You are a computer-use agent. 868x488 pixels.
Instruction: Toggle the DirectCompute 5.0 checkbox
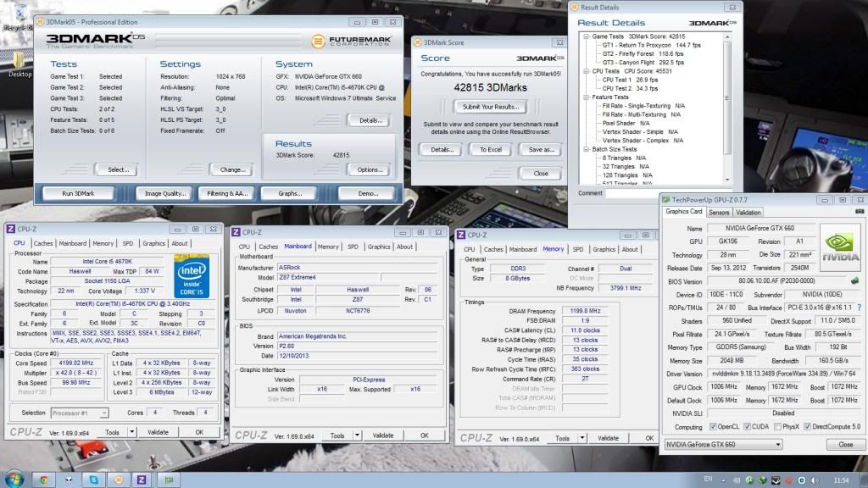[x=808, y=427]
